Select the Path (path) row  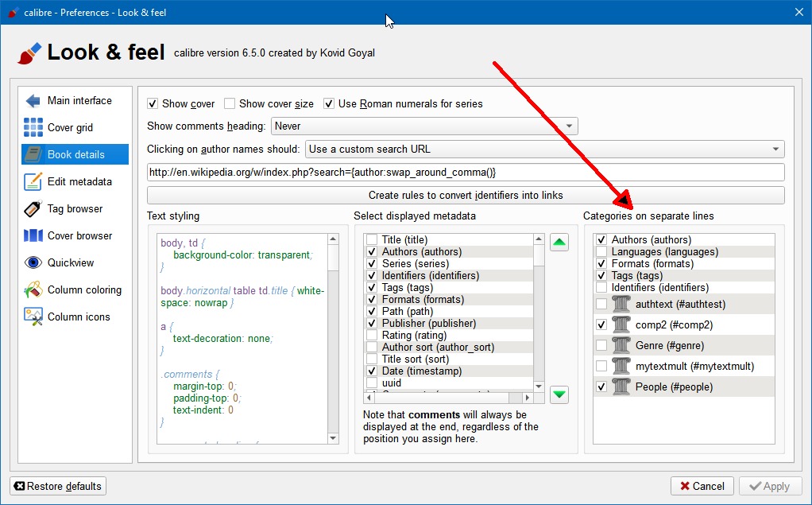[x=448, y=311]
